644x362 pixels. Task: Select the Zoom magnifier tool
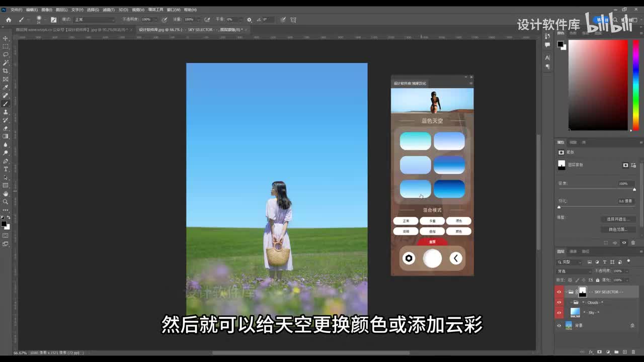[x=6, y=202]
